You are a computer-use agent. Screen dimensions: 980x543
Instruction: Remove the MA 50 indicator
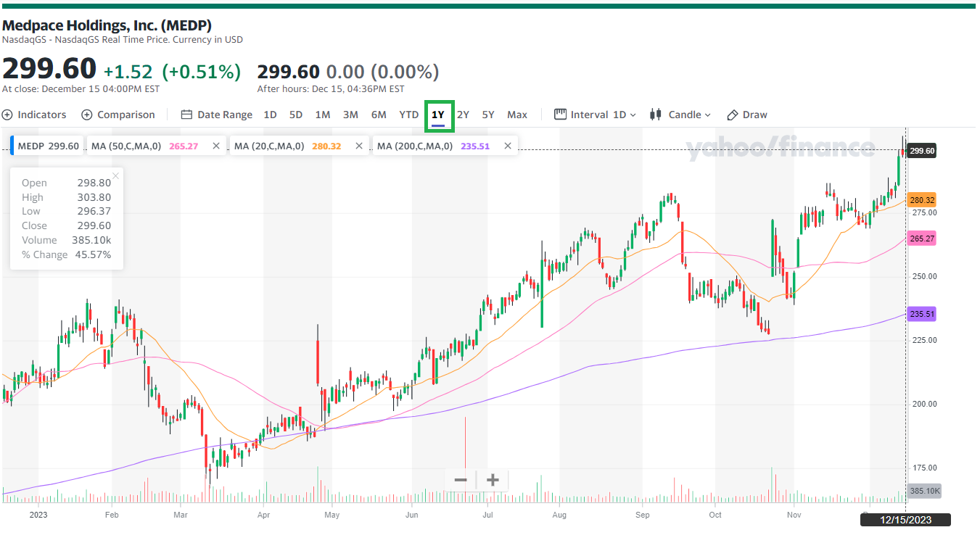click(x=215, y=146)
